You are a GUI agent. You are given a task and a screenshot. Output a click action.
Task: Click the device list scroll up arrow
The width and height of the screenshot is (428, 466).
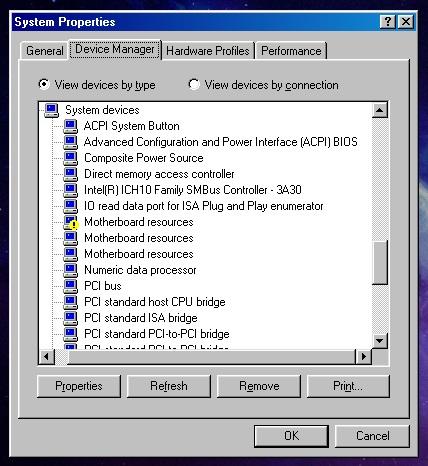tap(380, 110)
